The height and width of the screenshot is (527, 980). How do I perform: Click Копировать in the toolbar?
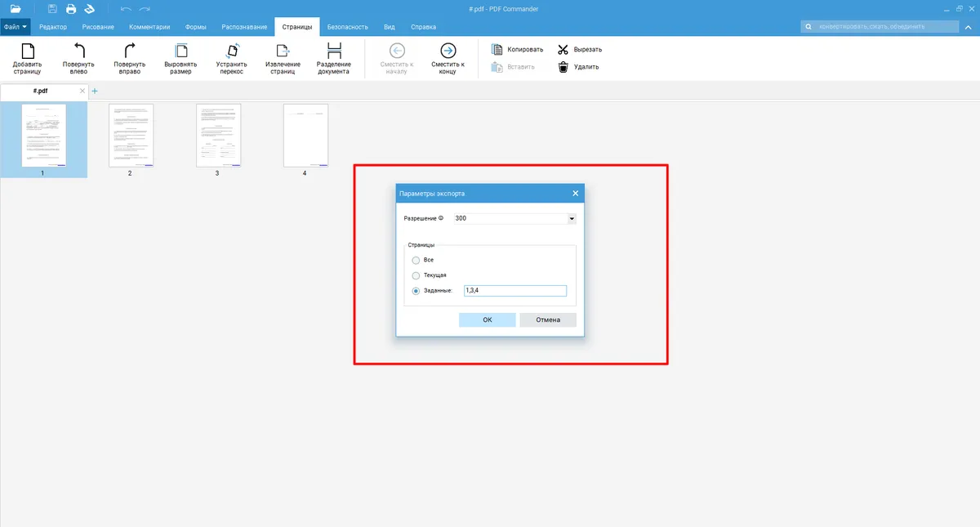click(x=517, y=49)
